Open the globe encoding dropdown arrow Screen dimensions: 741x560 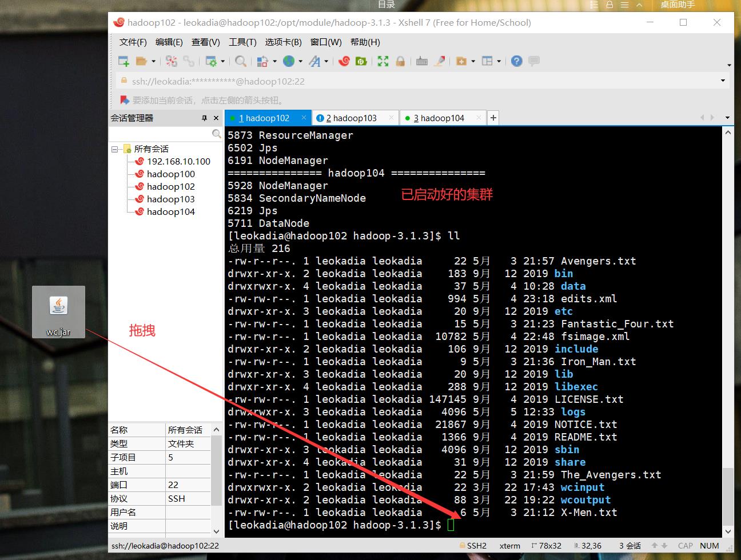point(301,61)
